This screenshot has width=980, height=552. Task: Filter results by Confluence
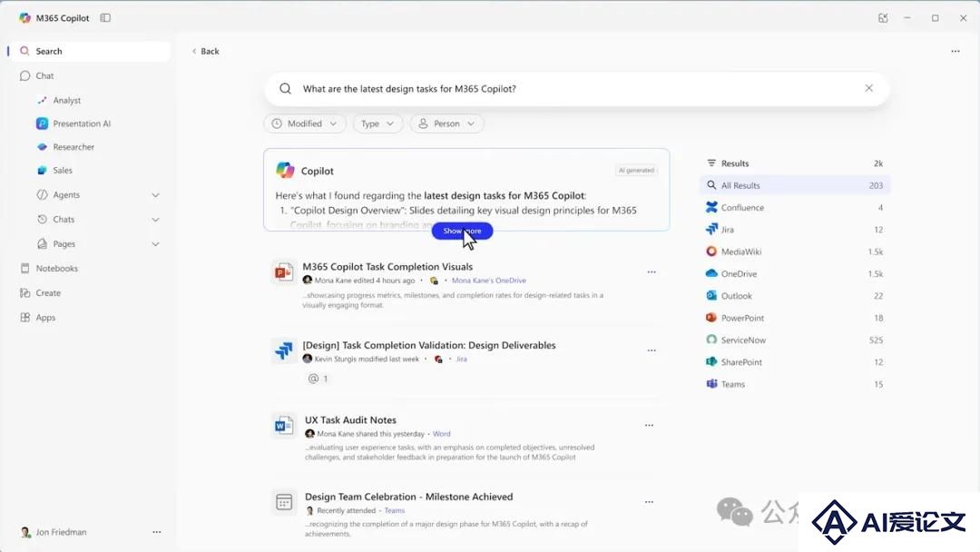click(x=795, y=208)
